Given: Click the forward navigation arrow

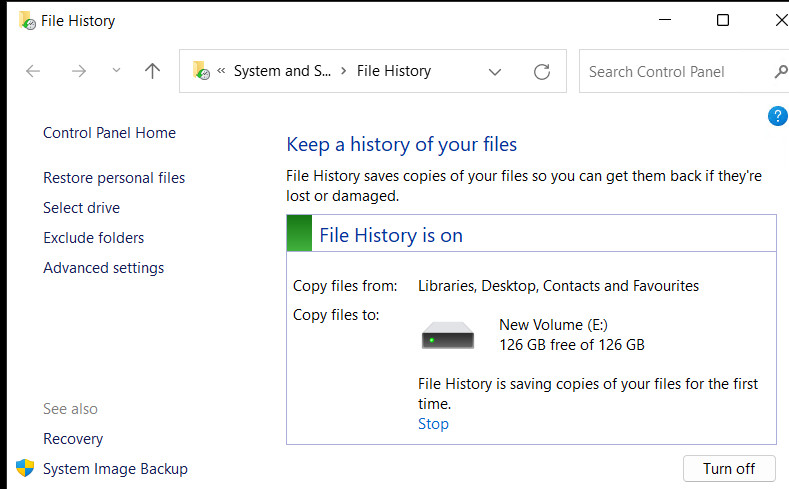Looking at the screenshot, I should (80, 71).
